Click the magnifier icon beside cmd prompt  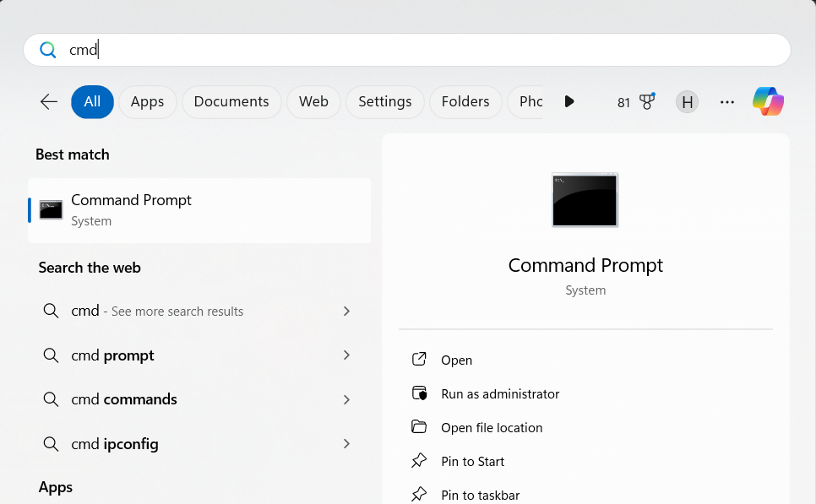pyautogui.click(x=51, y=355)
